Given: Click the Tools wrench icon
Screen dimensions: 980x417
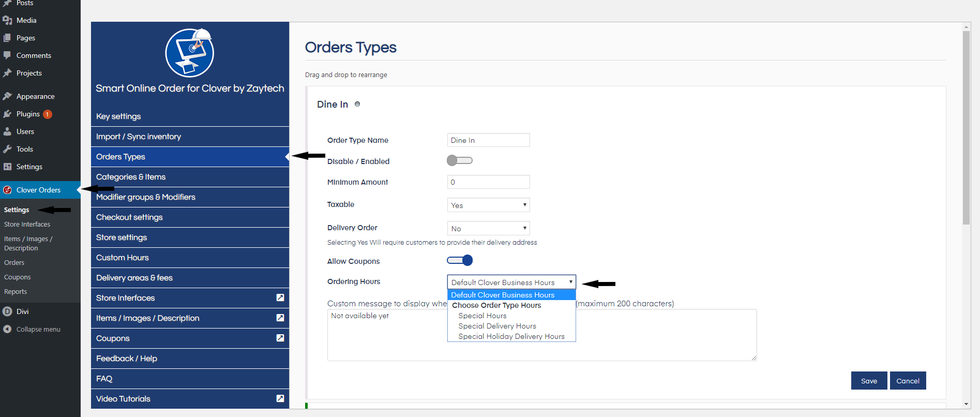Looking at the screenshot, I should click(x=7, y=149).
